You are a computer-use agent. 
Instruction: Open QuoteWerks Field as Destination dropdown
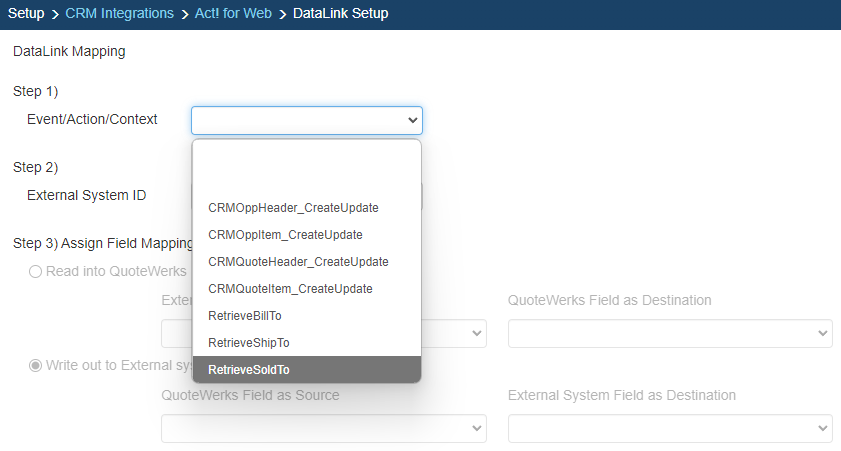point(670,333)
